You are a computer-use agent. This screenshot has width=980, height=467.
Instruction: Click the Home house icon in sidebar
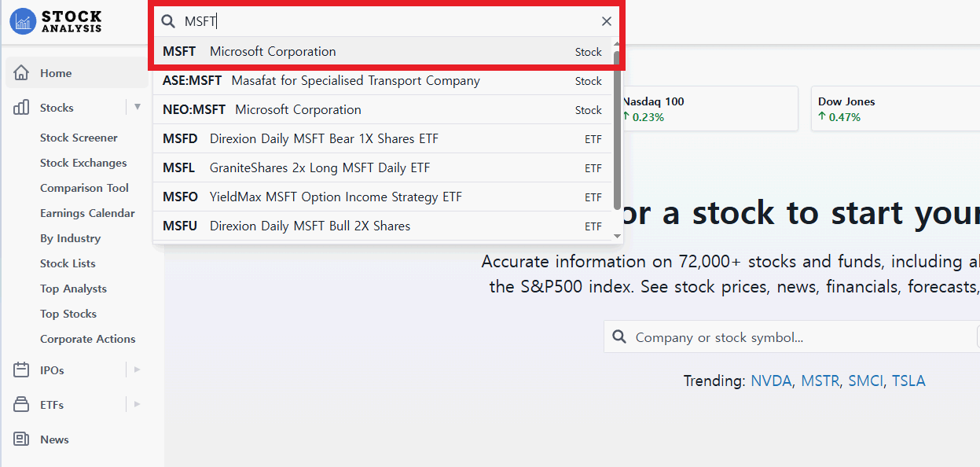(21, 73)
